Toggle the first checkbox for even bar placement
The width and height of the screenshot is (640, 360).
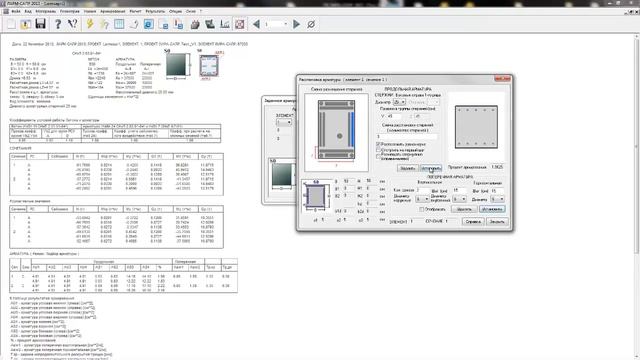click(x=378, y=144)
